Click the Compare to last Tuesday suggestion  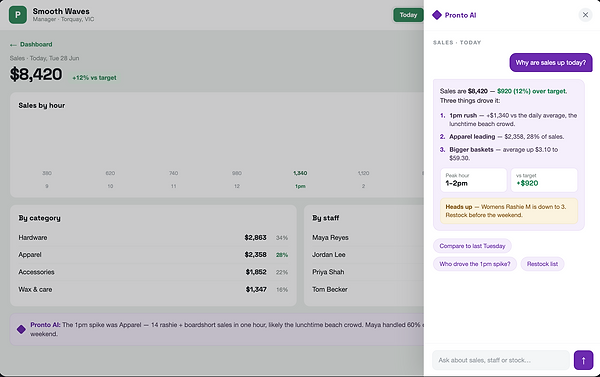[x=472, y=246]
